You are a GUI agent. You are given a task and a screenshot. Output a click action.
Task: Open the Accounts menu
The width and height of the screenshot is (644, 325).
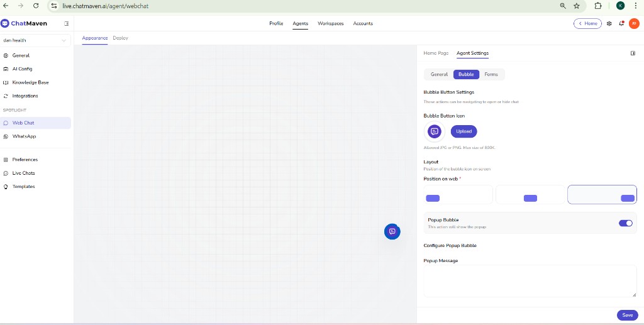[x=363, y=23]
